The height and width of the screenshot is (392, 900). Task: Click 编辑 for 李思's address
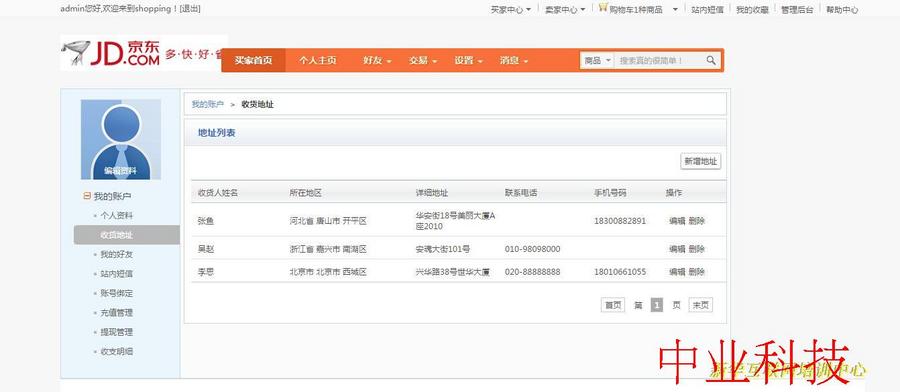pyautogui.click(x=677, y=272)
